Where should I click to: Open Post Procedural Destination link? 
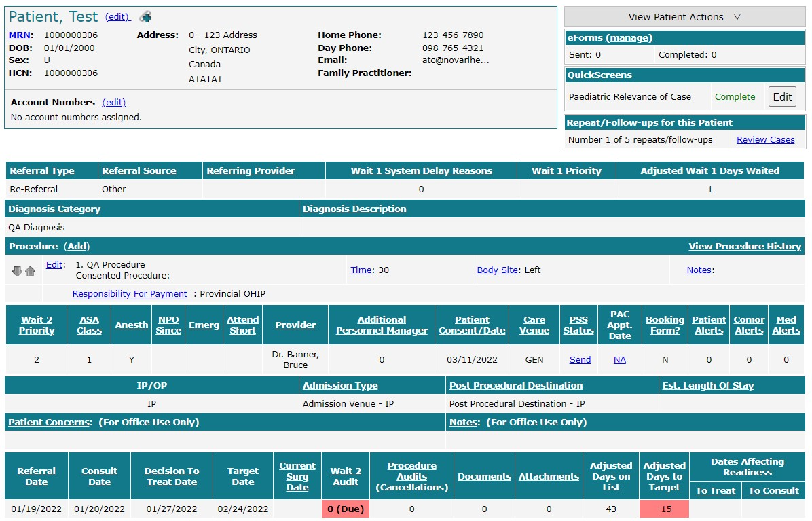(x=516, y=386)
